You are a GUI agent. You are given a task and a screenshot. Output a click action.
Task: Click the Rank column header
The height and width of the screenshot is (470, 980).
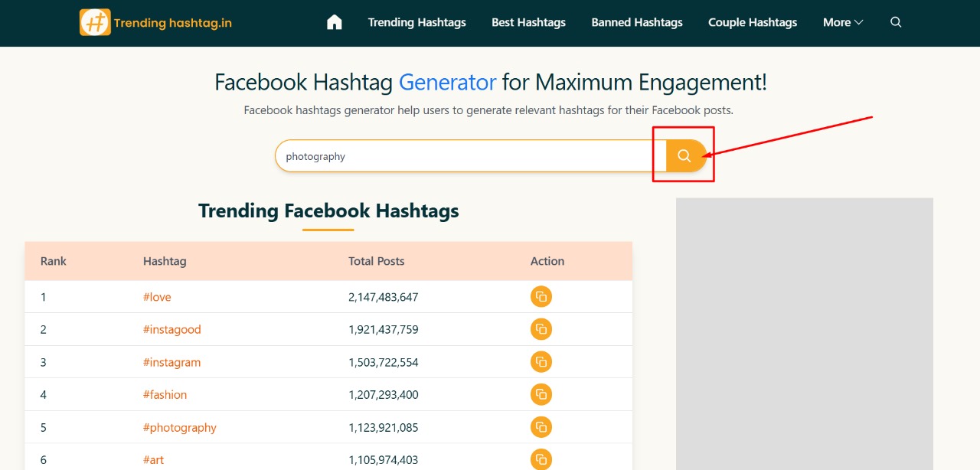[x=54, y=261]
